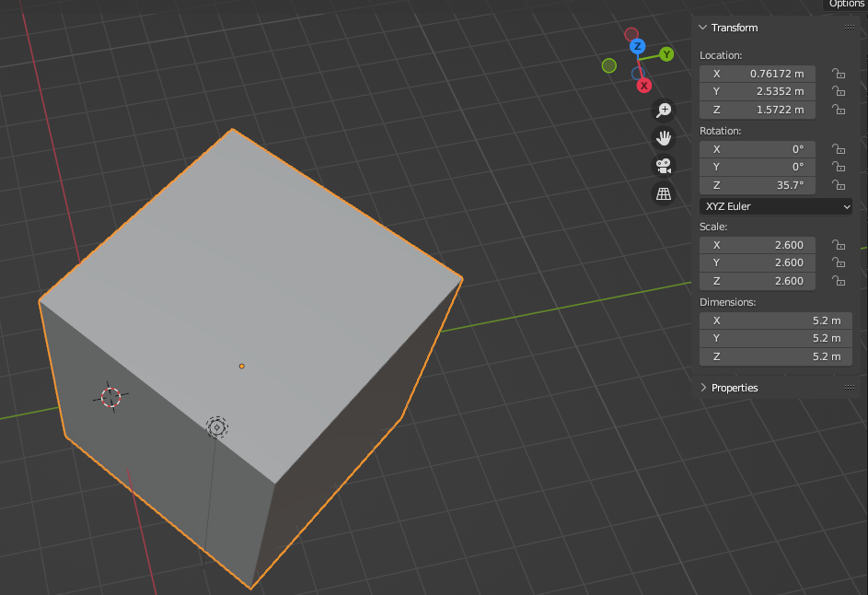Click the negative Z axis gizmo circle
This screenshot has width=868, height=595.
coord(638,73)
